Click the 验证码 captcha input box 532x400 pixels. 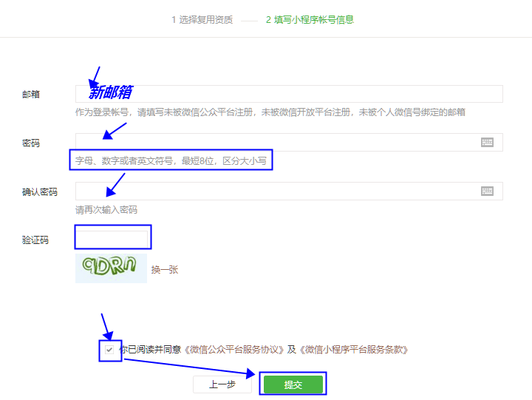[112, 240]
